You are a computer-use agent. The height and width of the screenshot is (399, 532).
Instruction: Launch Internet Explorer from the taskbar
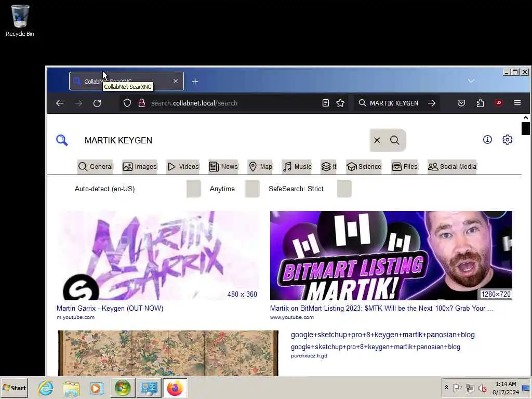[46, 388]
